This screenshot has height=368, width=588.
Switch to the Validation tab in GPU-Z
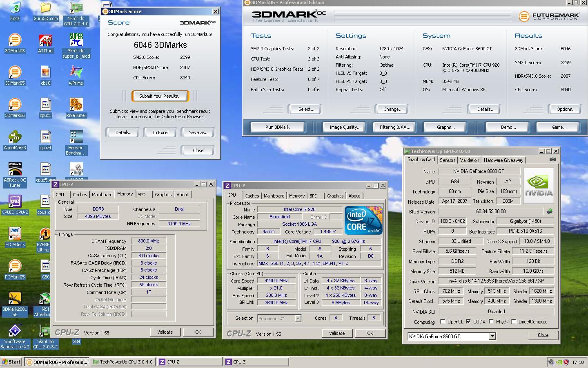pos(469,160)
